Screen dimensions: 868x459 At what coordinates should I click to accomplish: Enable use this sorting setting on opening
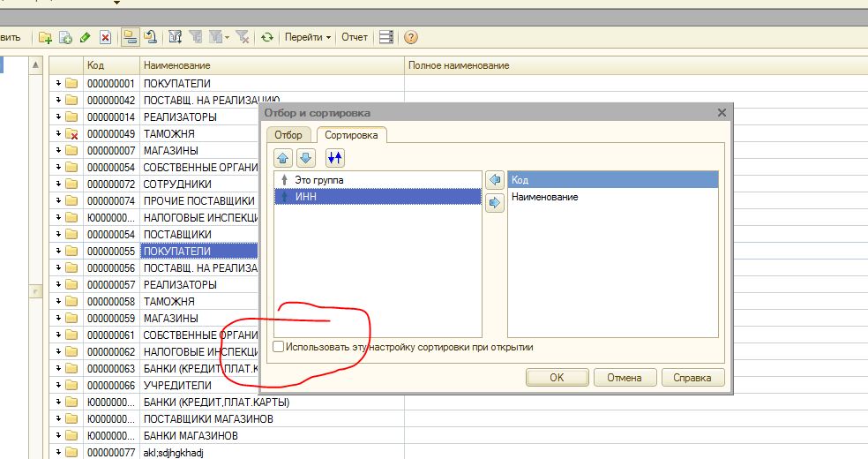point(279,347)
